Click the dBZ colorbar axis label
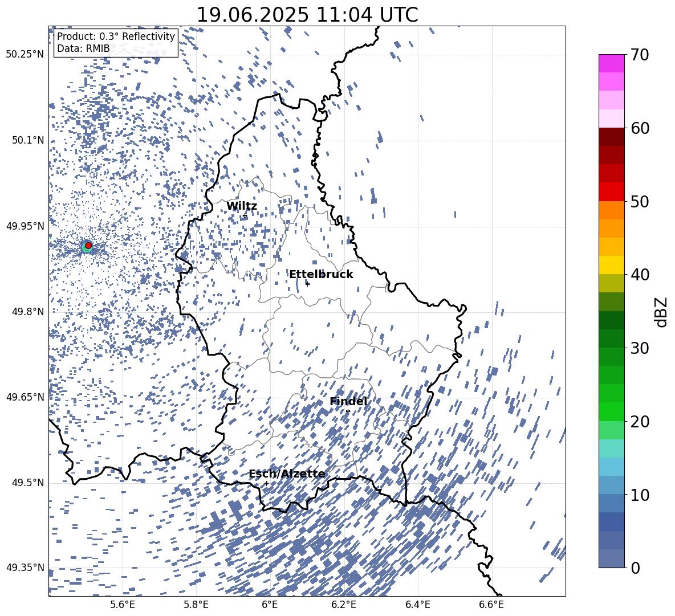This screenshot has width=675, height=616. (661, 312)
